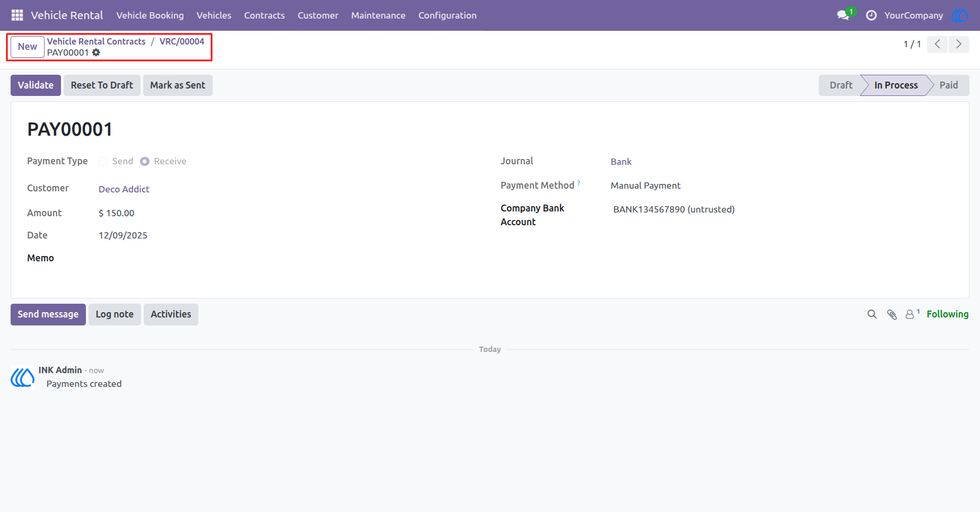Click the Validate button
This screenshot has height=512, width=980.
coord(36,85)
